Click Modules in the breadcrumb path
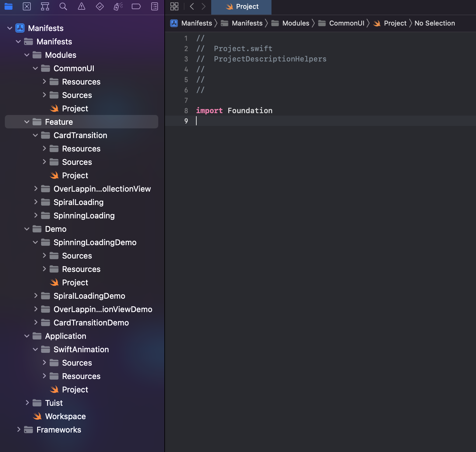The height and width of the screenshot is (452, 476). [x=290, y=23]
